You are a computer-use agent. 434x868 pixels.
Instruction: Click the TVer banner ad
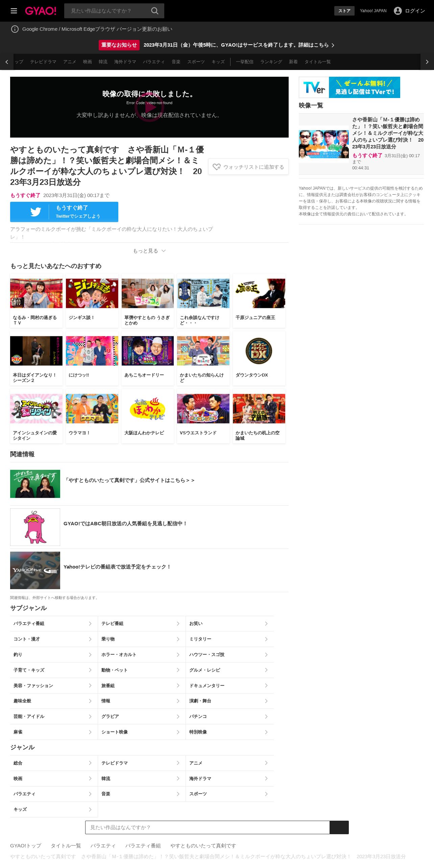349,87
